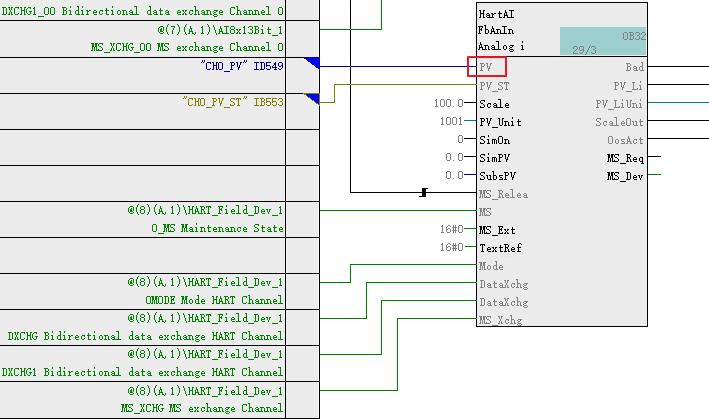709x419 pixels.
Task: Select the Bad output pin
Action: point(634,67)
